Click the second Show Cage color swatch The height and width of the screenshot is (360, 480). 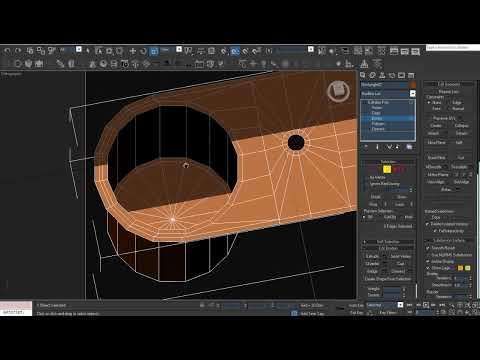pyautogui.click(x=468, y=268)
